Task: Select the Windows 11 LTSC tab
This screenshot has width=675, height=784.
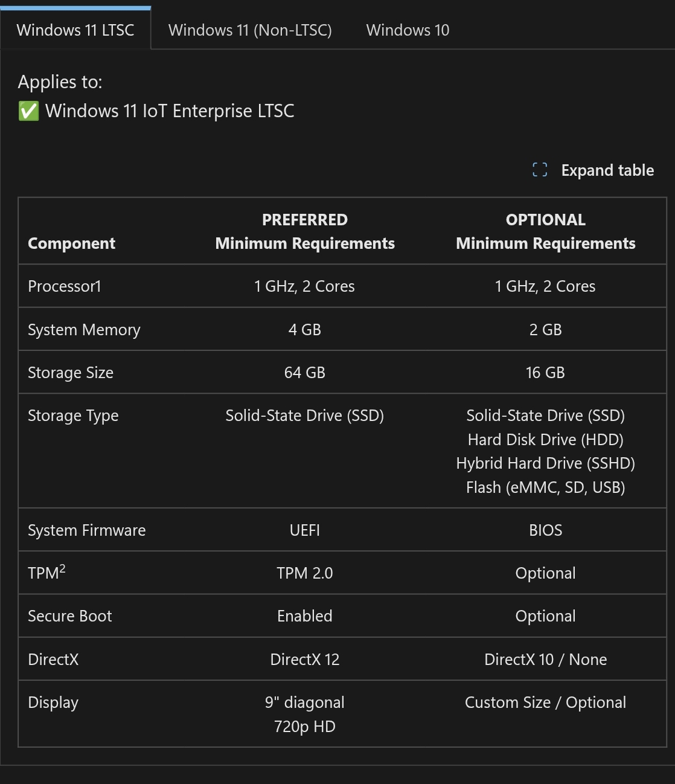Action: point(75,30)
